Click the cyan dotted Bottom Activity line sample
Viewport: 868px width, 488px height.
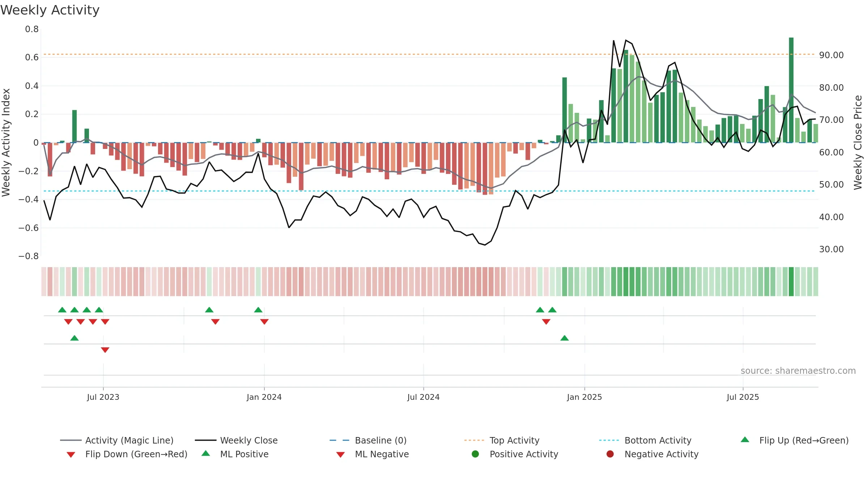[609, 440]
